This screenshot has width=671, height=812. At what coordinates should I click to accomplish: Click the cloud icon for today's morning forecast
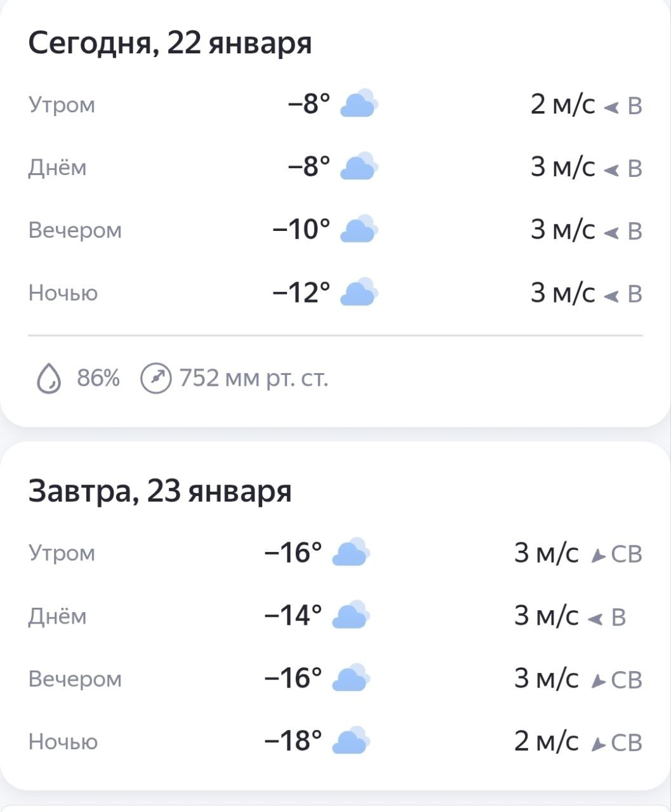(359, 104)
